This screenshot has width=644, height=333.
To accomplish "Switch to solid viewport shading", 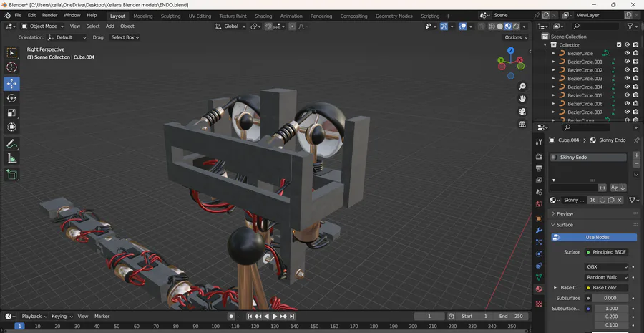I will click(500, 26).
